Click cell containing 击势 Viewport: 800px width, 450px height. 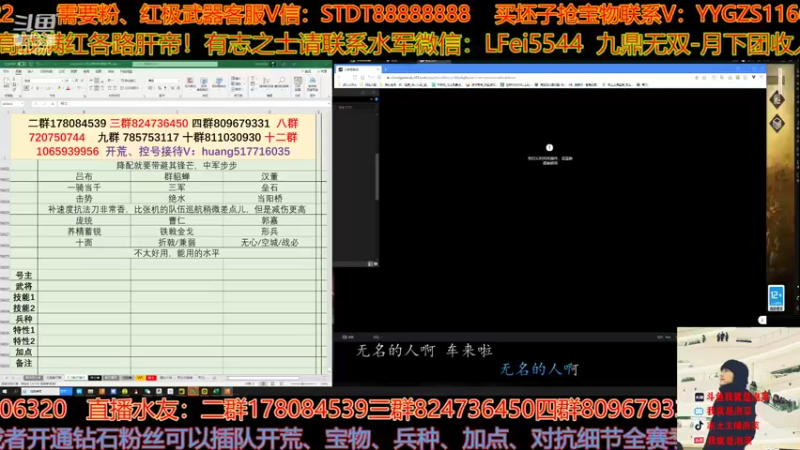[84, 198]
